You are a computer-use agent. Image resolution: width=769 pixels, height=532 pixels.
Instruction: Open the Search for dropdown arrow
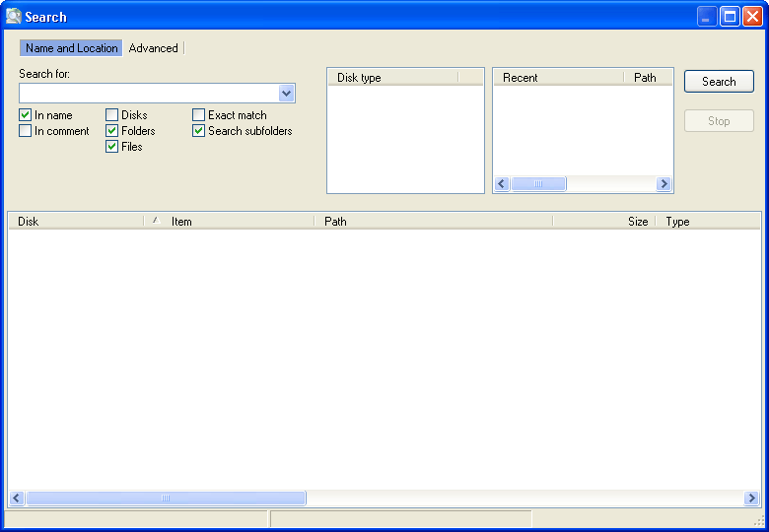coord(287,93)
